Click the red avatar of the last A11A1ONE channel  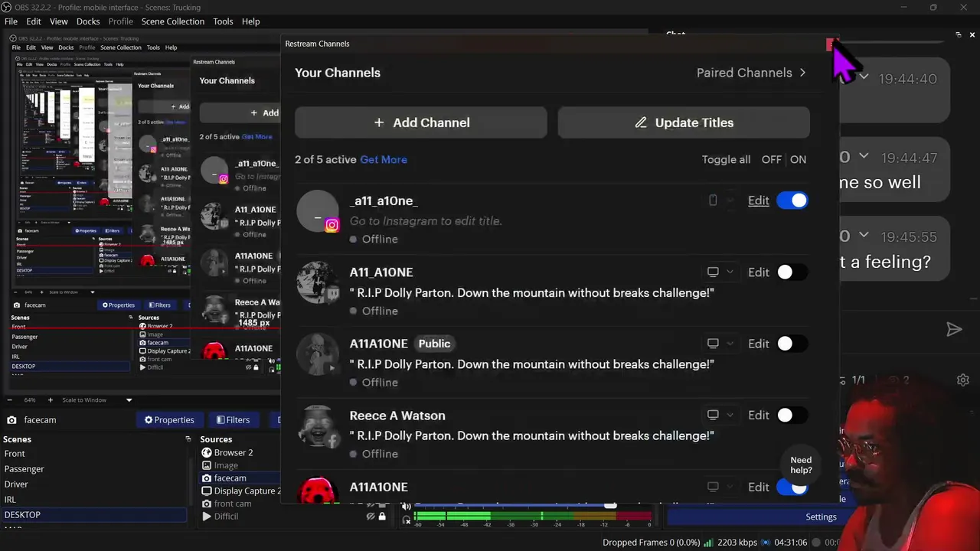318,491
